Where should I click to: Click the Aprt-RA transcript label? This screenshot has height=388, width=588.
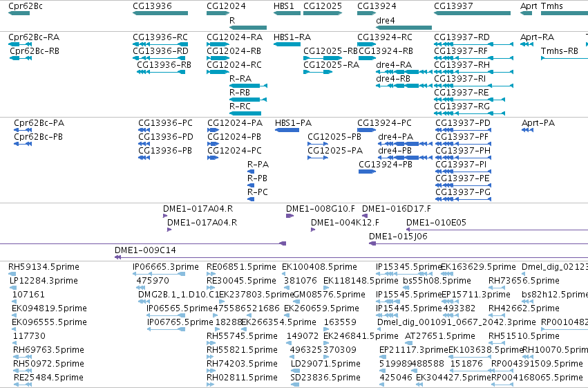tap(538, 37)
